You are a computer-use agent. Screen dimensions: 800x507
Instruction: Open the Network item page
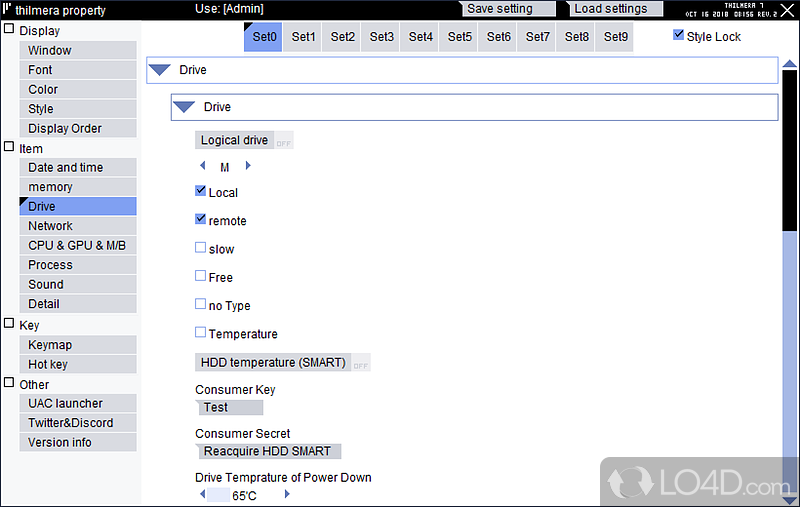coord(78,226)
